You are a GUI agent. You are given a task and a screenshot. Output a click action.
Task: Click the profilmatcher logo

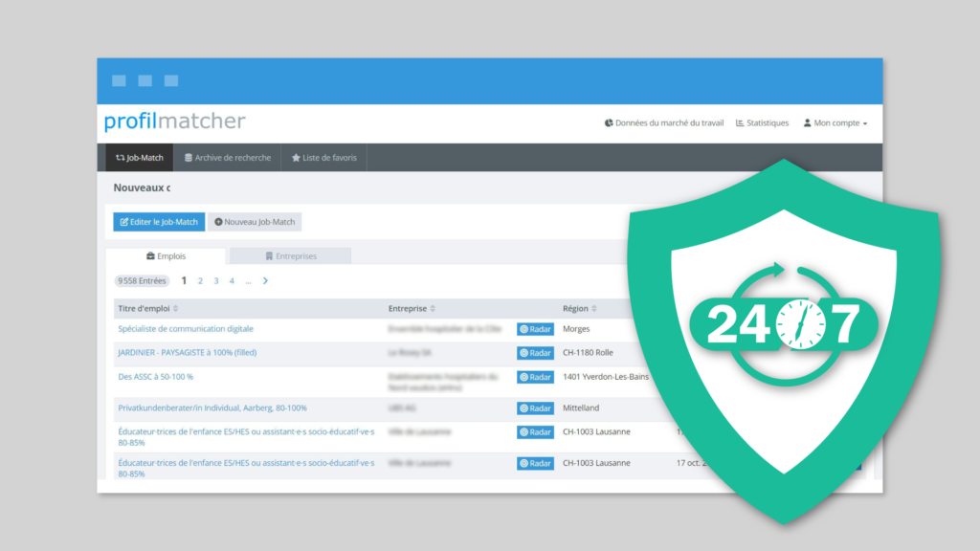[x=175, y=121]
